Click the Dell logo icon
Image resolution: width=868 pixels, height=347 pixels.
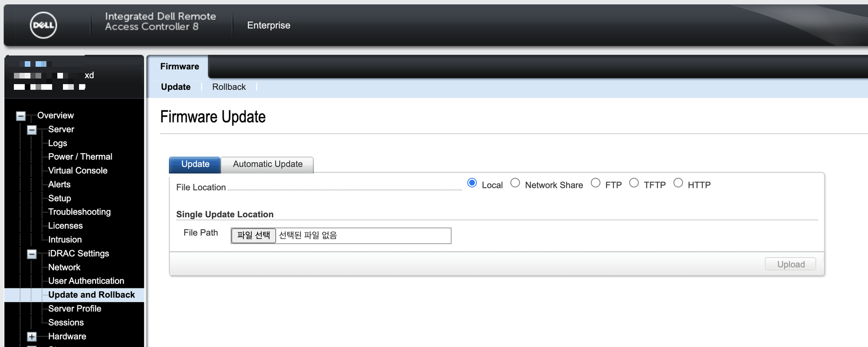[43, 25]
